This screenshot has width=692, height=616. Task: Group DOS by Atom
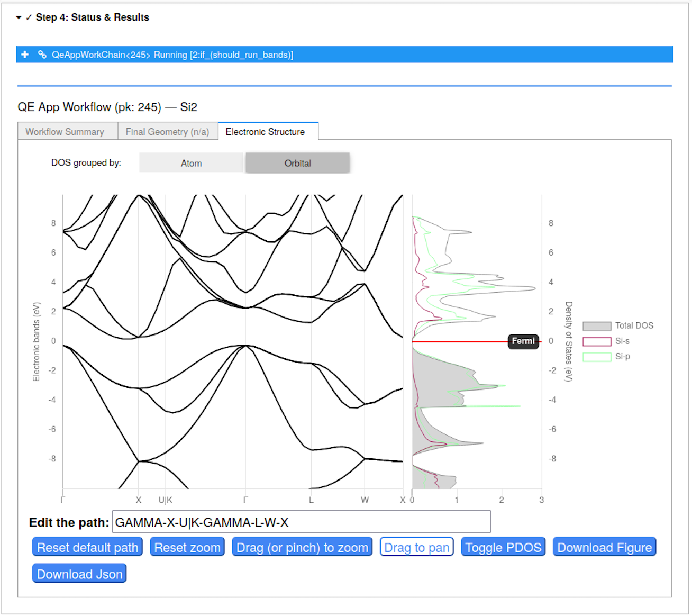[x=191, y=163]
